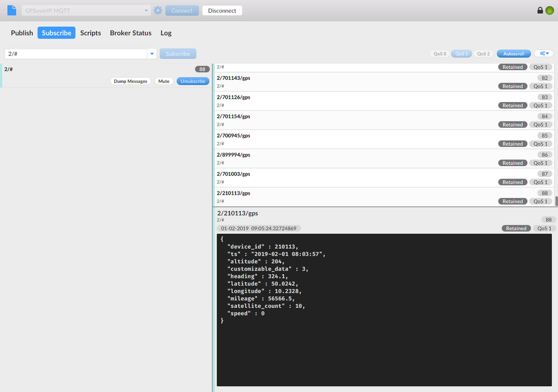The width and height of the screenshot is (558, 392).
Task: Click the QoS 1 badge of message 83
Action: pyautogui.click(x=540, y=105)
